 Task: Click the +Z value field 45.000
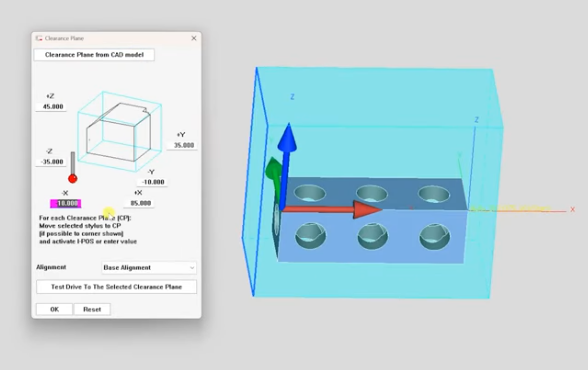click(x=52, y=107)
